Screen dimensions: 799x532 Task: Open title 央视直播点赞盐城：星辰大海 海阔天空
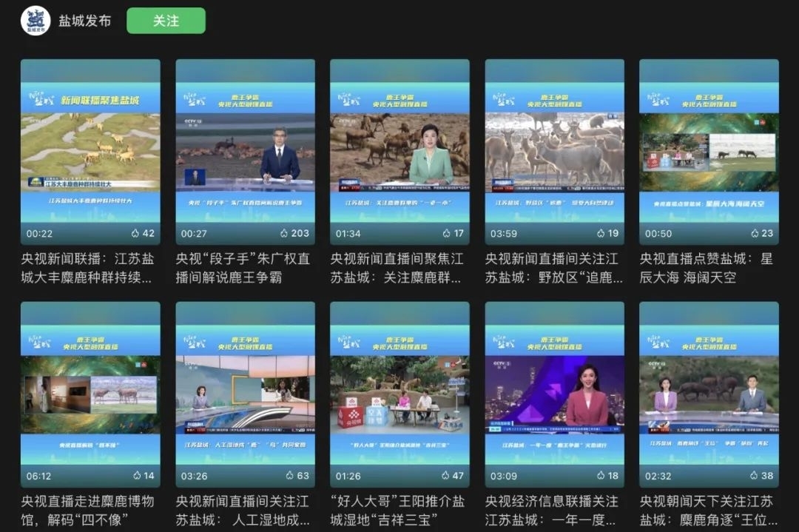pyautogui.click(x=708, y=269)
